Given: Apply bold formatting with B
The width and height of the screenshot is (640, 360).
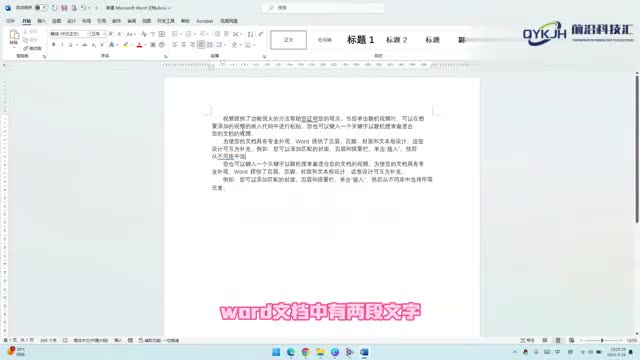Looking at the screenshot, I should click(53, 44).
